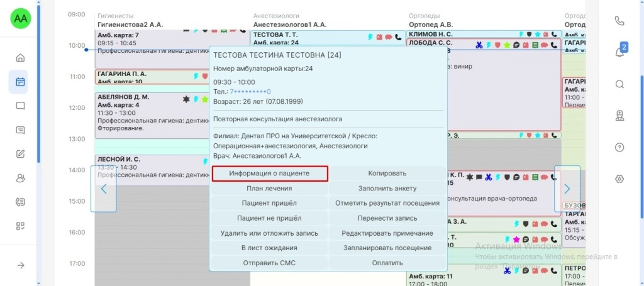This screenshot has width=644, height=286.
Task: Click the phone call icon in right panel
Action: (x=619, y=21)
